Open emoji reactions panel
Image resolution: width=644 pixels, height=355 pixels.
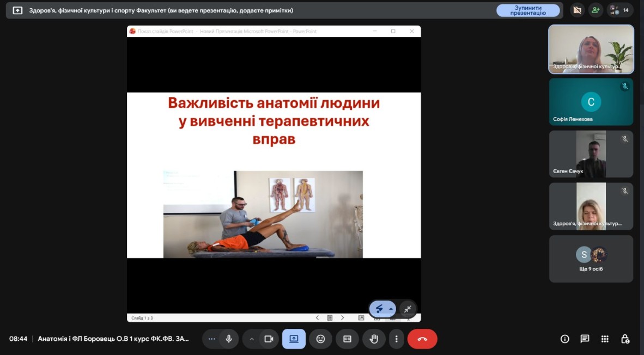point(320,339)
